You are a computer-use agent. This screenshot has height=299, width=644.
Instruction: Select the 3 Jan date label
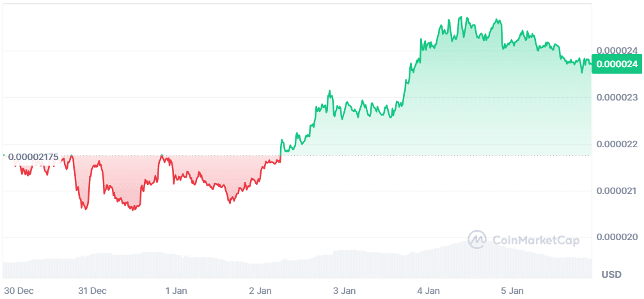point(344,291)
